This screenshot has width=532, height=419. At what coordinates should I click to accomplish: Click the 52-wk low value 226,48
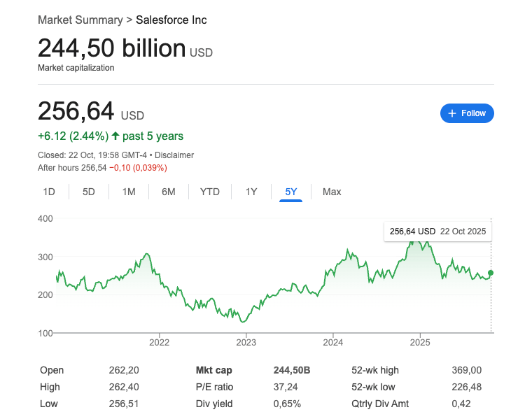pyautogui.click(x=466, y=387)
